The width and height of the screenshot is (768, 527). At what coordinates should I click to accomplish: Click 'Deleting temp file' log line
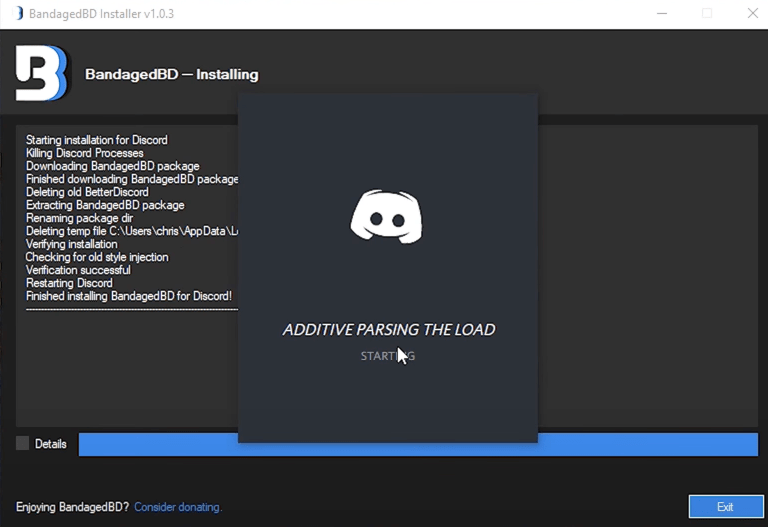coord(132,231)
